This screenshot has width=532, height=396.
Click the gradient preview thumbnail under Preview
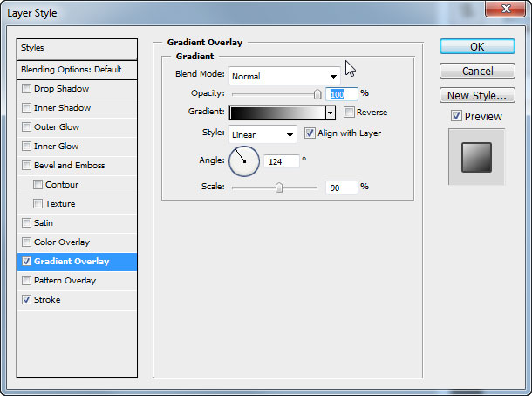point(476,157)
